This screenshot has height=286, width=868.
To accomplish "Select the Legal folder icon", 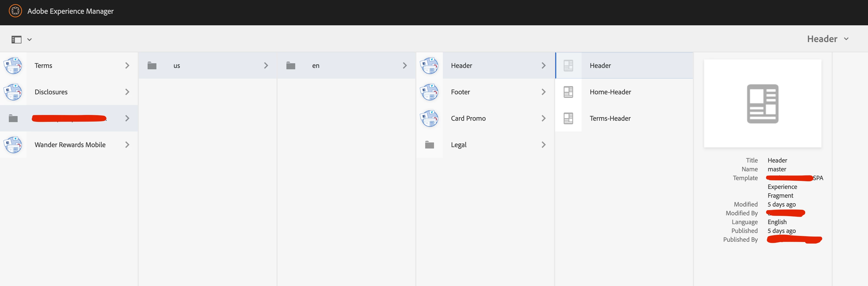I will (x=430, y=145).
